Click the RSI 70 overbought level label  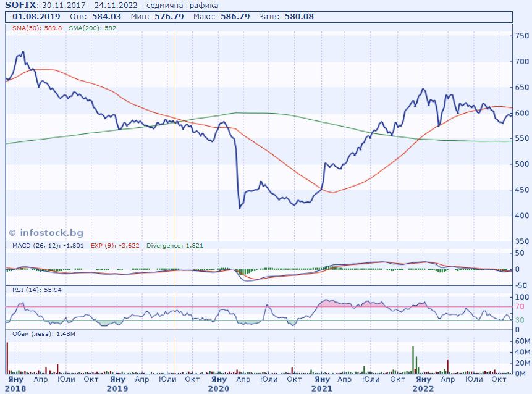520,306
